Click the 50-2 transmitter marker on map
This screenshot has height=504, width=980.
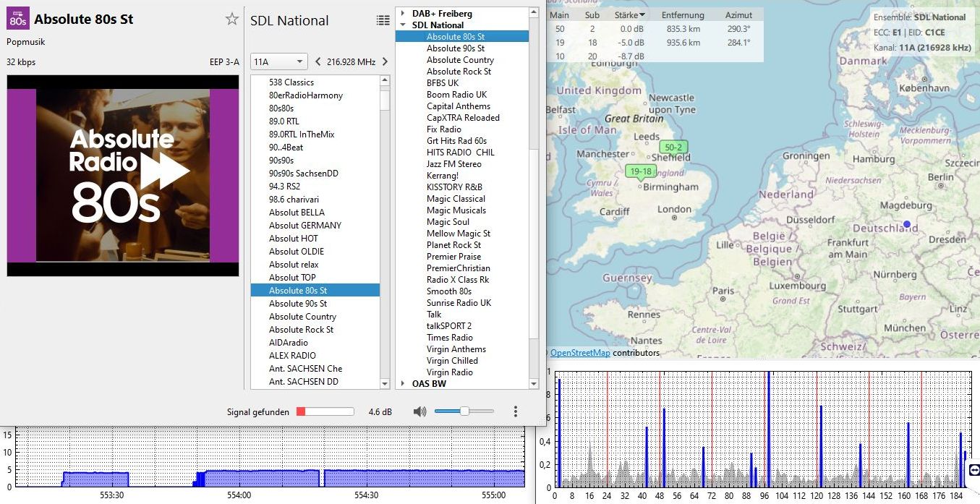click(673, 148)
